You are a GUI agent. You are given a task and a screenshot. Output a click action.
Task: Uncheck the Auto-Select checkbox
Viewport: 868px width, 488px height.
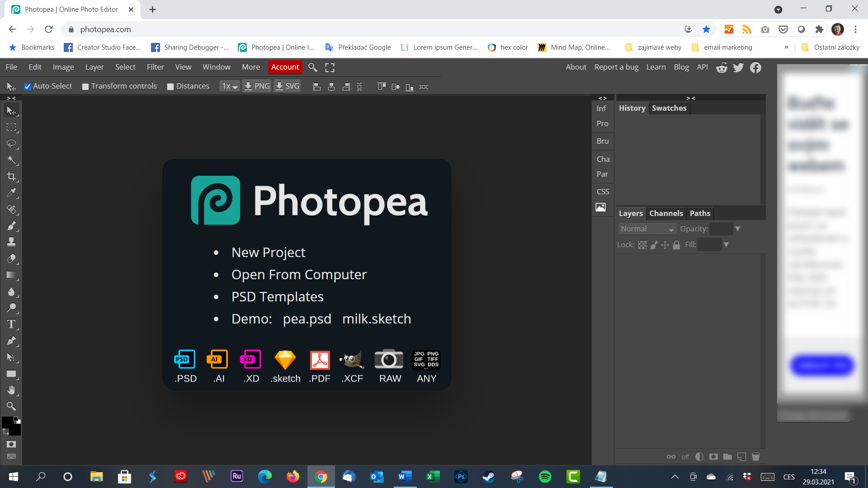28,86
